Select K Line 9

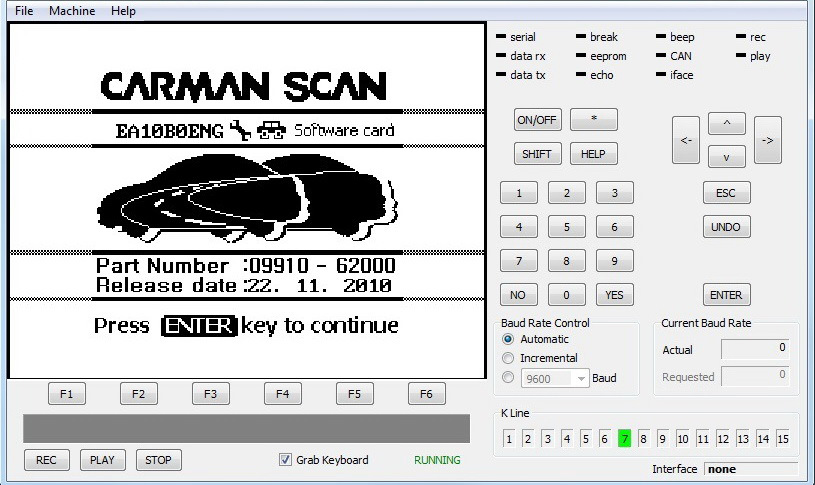click(662, 439)
